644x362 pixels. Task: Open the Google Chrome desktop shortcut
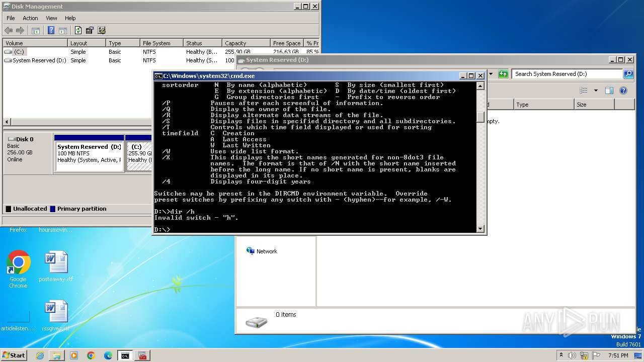[x=18, y=269]
